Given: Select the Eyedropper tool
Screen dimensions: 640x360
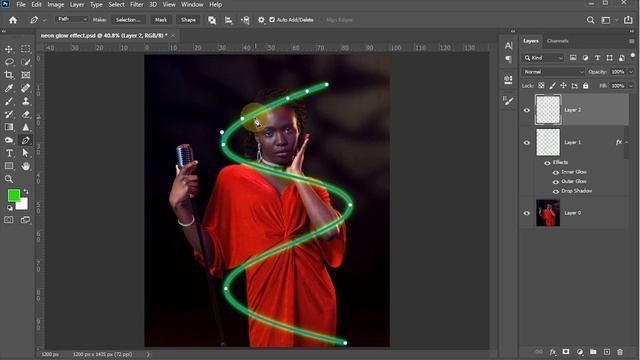Looking at the screenshot, I should (9, 88).
